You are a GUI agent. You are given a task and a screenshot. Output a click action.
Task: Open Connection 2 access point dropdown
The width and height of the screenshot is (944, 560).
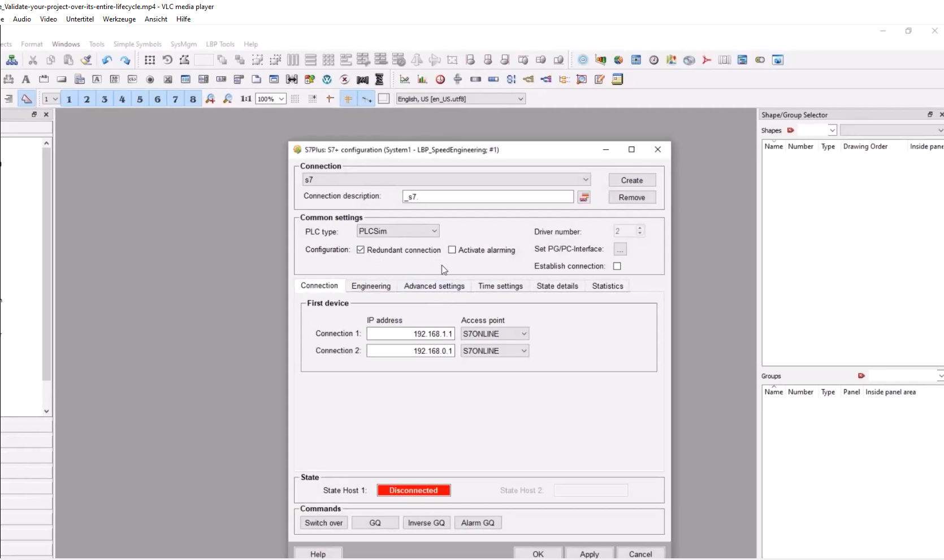coord(495,351)
